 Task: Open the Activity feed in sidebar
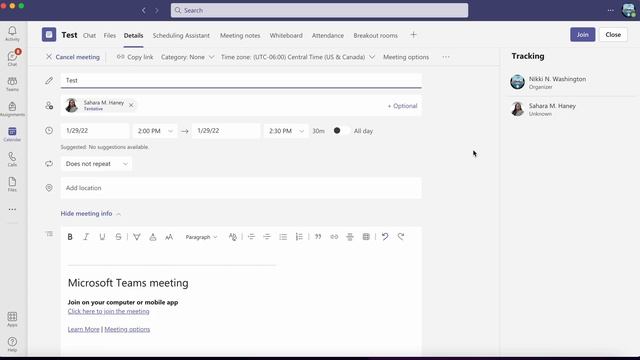12,33
